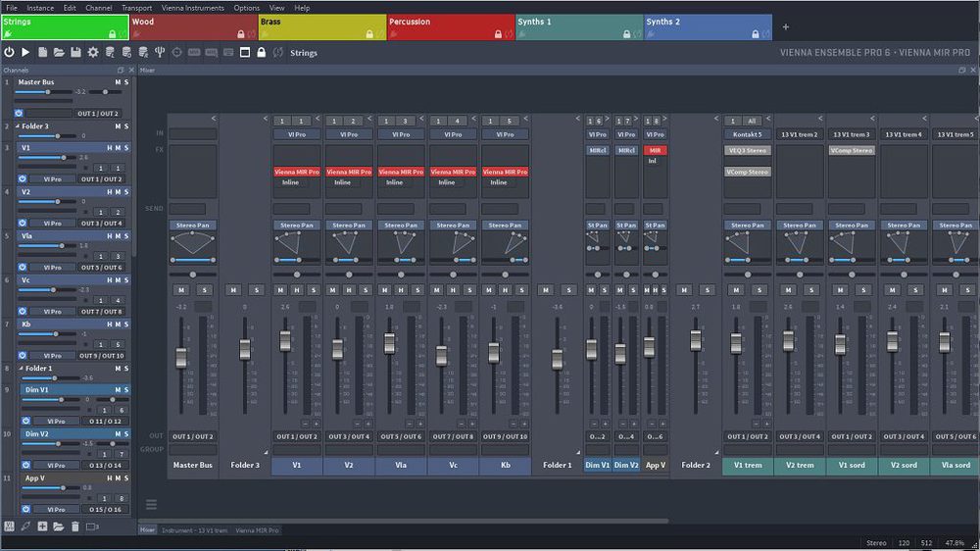
Task: Open the File menu
Action: 11,8
